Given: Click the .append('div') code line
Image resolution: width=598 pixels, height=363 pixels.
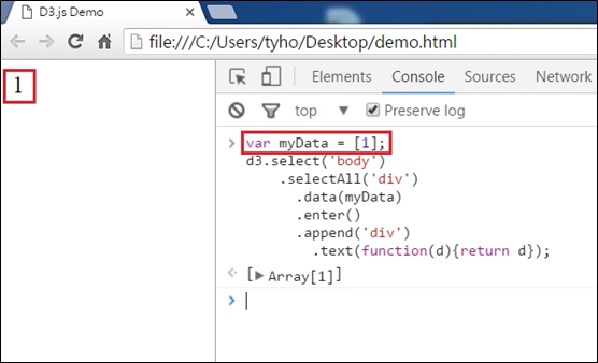Looking at the screenshot, I should coord(353,233).
